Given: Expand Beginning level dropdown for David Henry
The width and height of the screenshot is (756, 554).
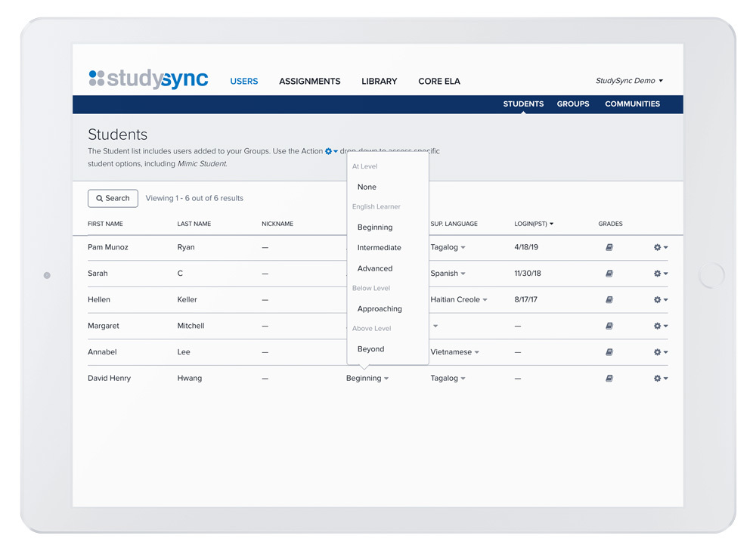Looking at the screenshot, I should [x=367, y=379].
